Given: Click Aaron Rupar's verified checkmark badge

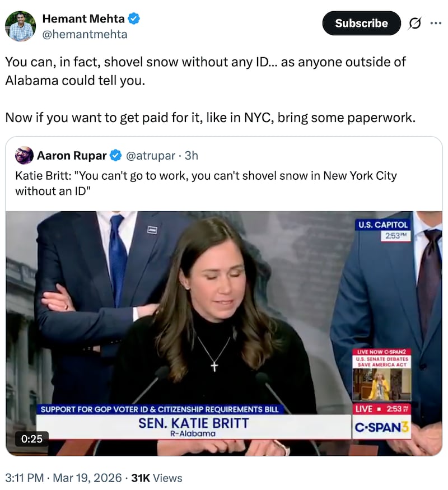Looking at the screenshot, I should (x=116, y=155).
